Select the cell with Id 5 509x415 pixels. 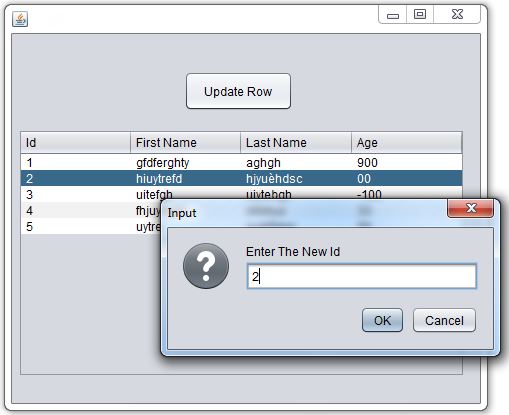pyautogui.click(x=75, y=226)
